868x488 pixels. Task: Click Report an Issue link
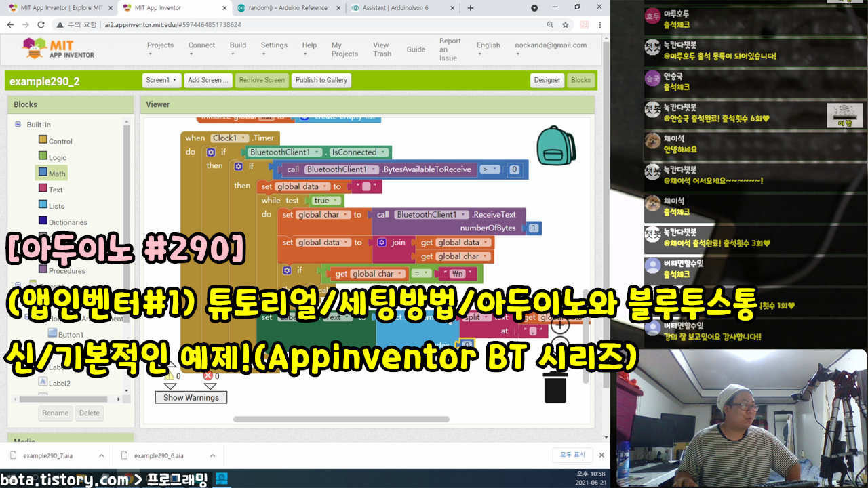pos(450,49)
